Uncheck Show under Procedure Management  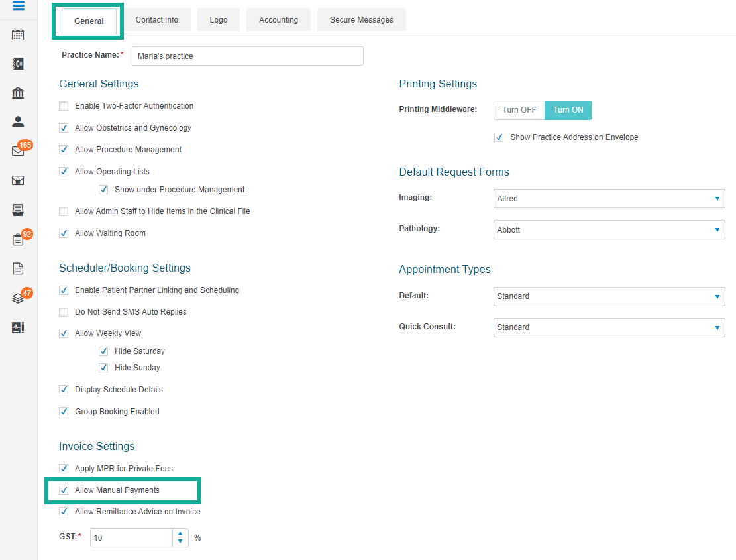pos(103,190)
